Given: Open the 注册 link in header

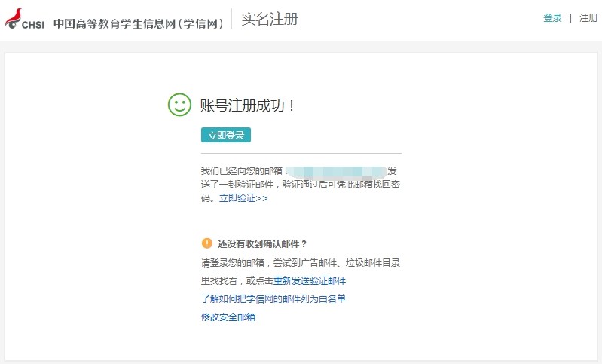Looking at the screenshot, I should [588, 18].
